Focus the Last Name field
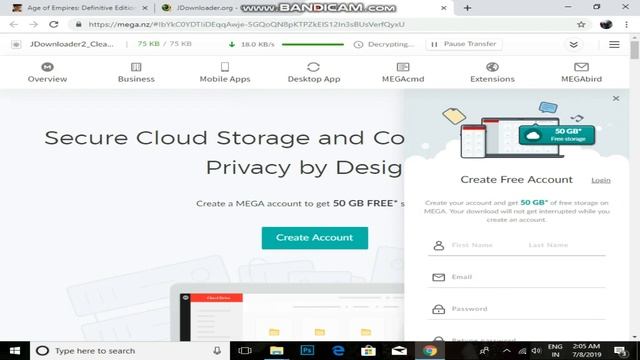The image size is (640, 360). [548, 245]
